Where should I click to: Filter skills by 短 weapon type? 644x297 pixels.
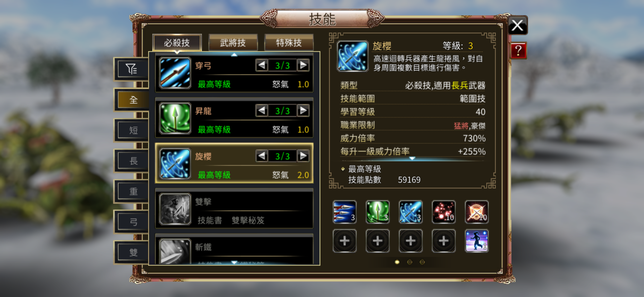click(x=133, y=130)
